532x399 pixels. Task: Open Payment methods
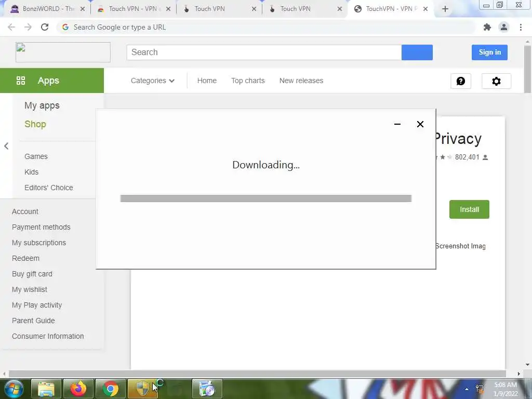(x=41, y=227)
